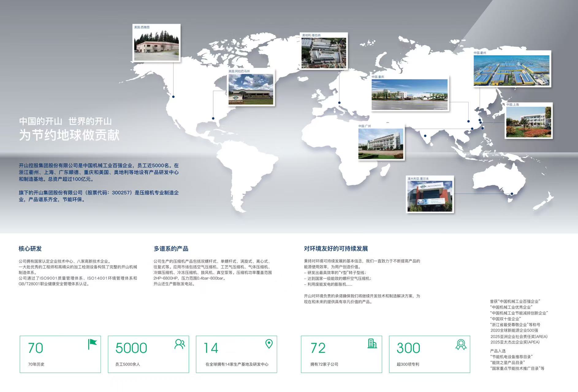
Task: Click the green flag icon beside 70
Action: pos(92,344)
